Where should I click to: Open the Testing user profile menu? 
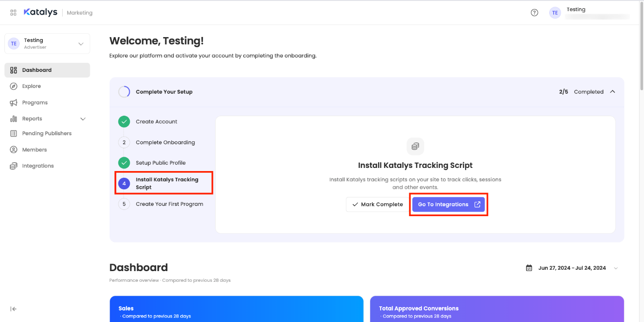pyautogui.click(x=589, y=13)
